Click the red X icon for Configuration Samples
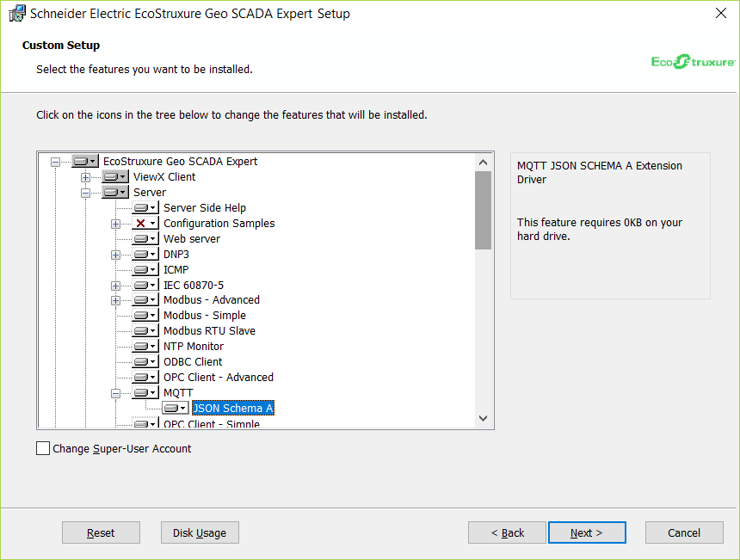740x560 pixels. pyautogui.click(x=145, y=224)
